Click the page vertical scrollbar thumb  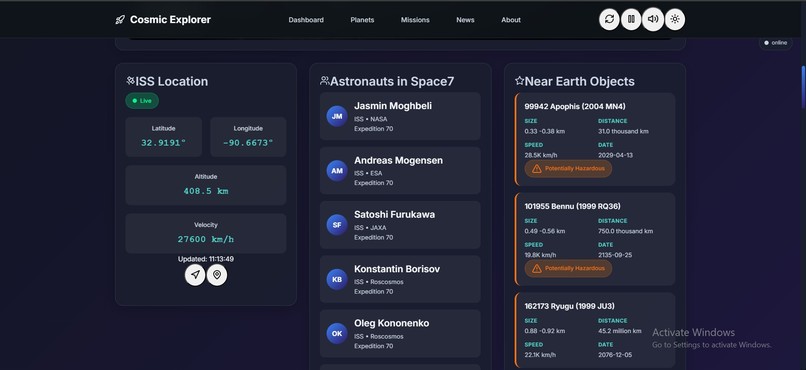[x=803, y=86]
